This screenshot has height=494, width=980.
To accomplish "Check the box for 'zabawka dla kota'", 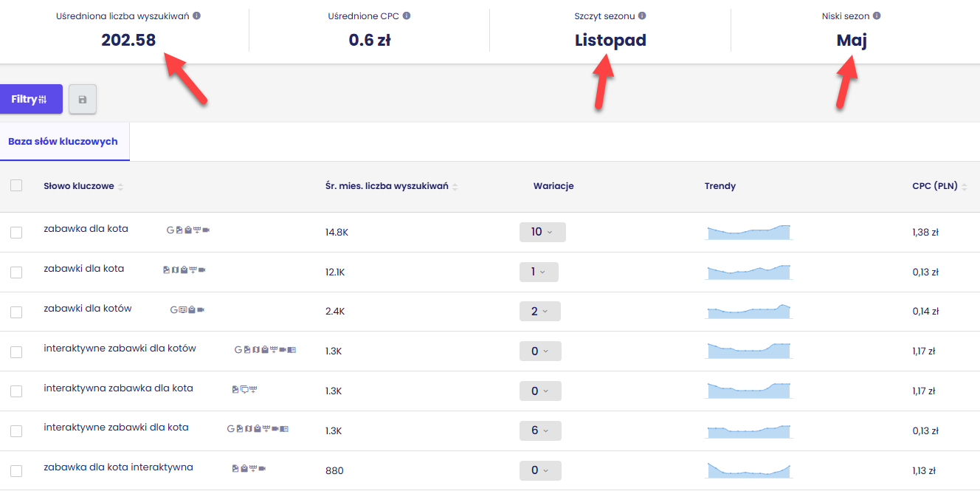I will (x=16, y=233).
